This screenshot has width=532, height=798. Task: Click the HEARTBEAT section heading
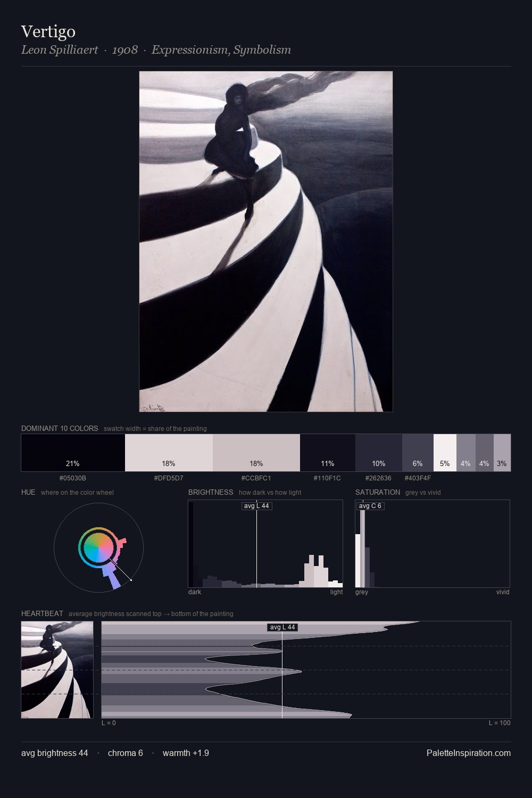tap(42, 613)
